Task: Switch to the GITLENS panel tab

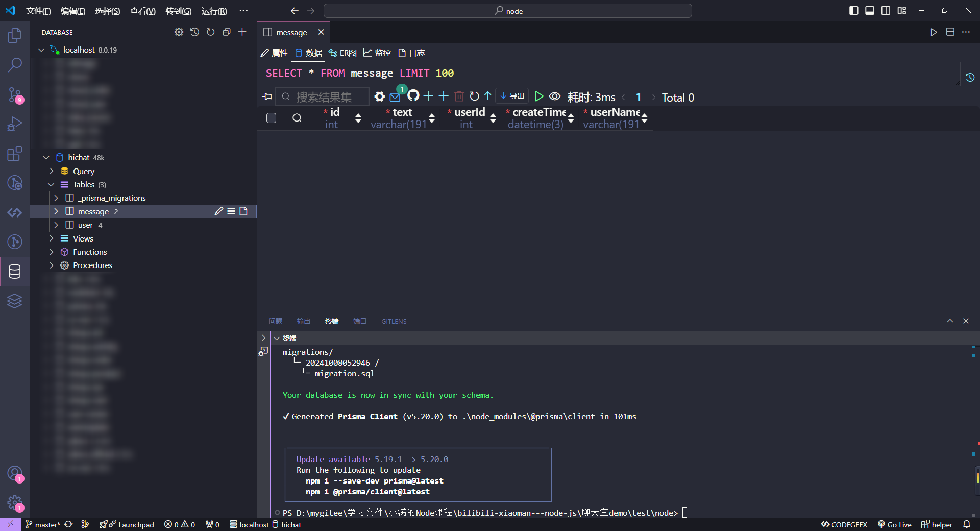Action: (394, 321)
